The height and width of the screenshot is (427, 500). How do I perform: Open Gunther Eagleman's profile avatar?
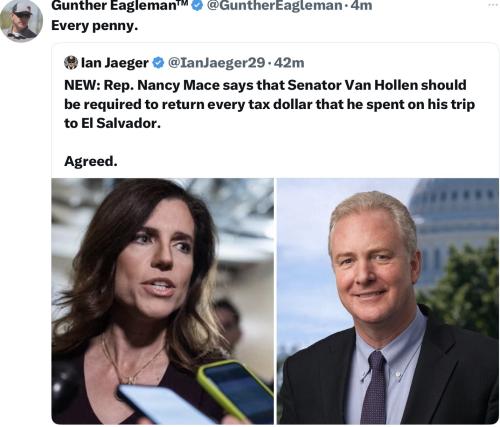click(21, 21)
